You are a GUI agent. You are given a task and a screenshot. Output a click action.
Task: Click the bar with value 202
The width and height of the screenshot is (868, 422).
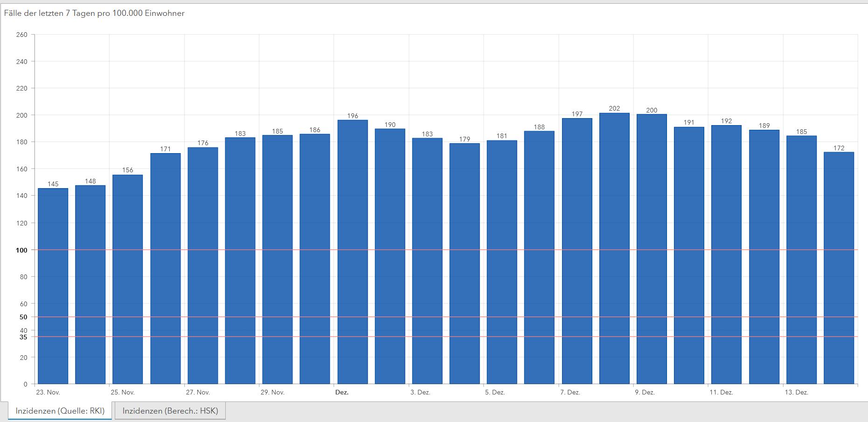[614, 248]
